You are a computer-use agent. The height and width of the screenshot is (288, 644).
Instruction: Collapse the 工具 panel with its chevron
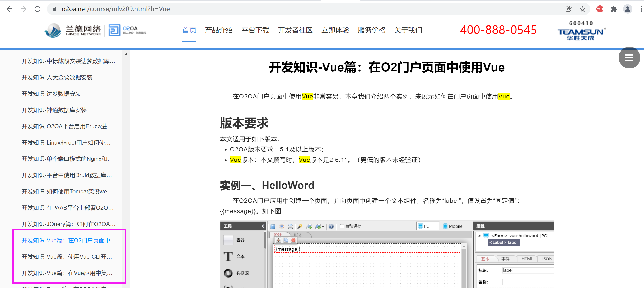coord(263,226)
